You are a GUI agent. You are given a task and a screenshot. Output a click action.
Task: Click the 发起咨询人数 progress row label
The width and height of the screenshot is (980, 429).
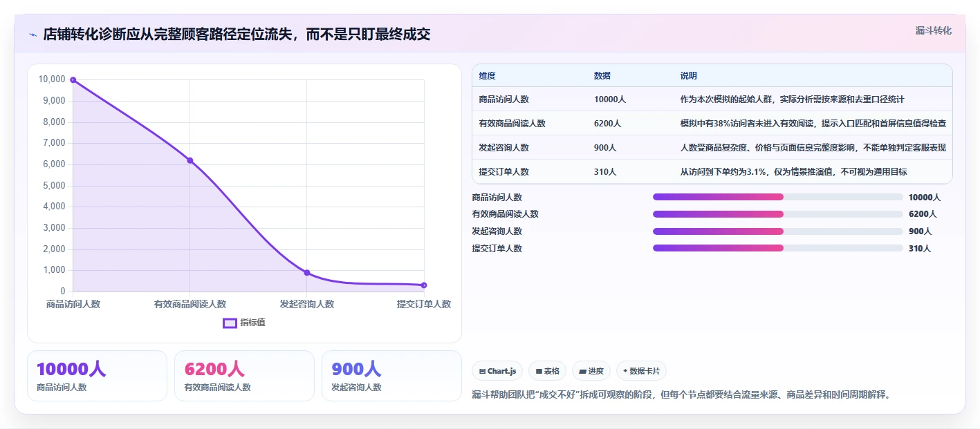pyautogui.click(x=497, y=231)
